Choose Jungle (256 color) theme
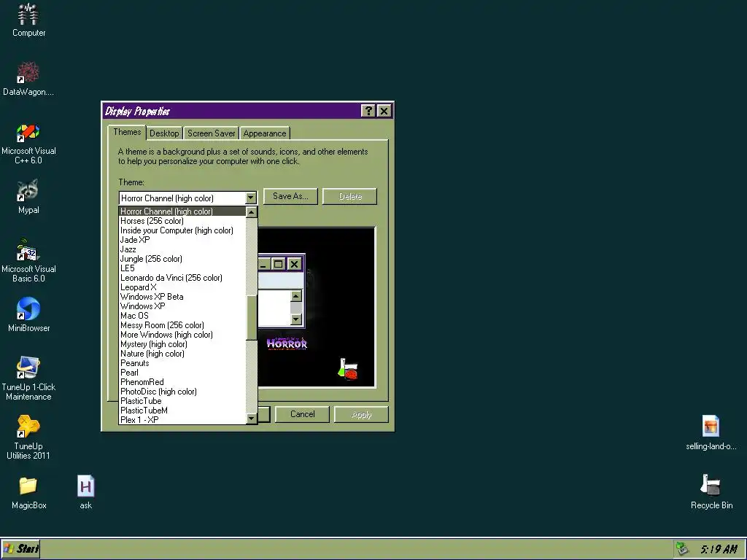747x560 pixels. (x=182, y=259)
